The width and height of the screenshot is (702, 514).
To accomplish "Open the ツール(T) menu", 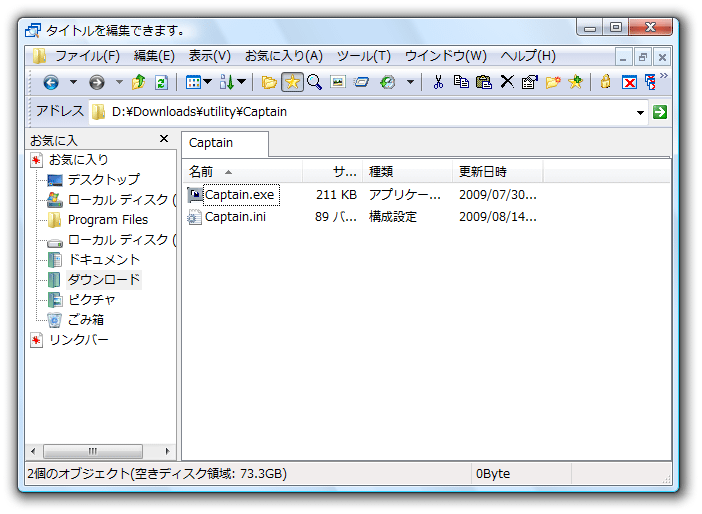I will [x=364, y=56].
